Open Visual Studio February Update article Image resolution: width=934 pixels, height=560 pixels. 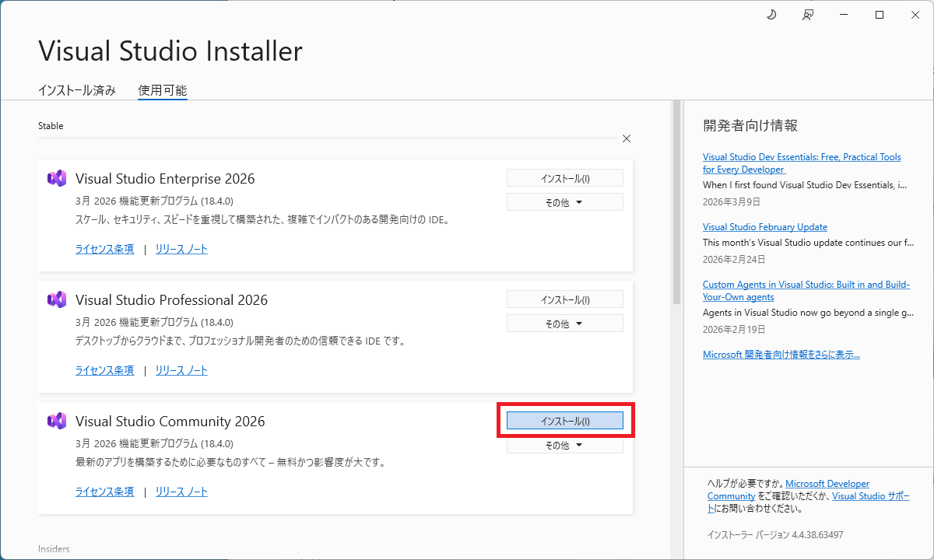(x=764, y=227)
